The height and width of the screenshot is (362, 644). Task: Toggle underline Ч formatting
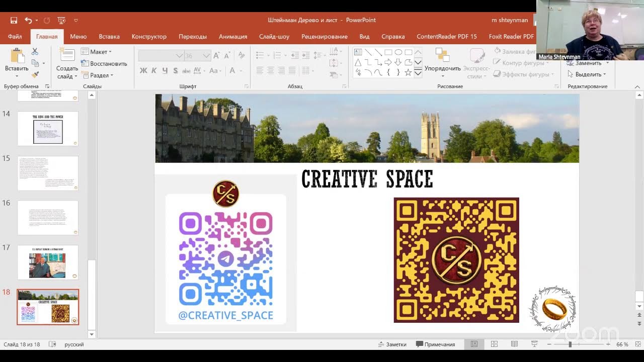[x=165, y=71]
